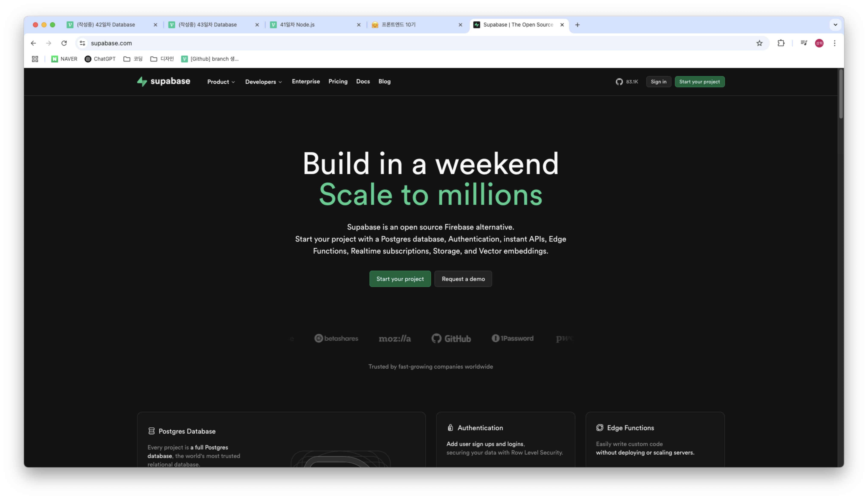
Task: Expand the Developers dropdown menu
Action: click(x=264, y=82)
